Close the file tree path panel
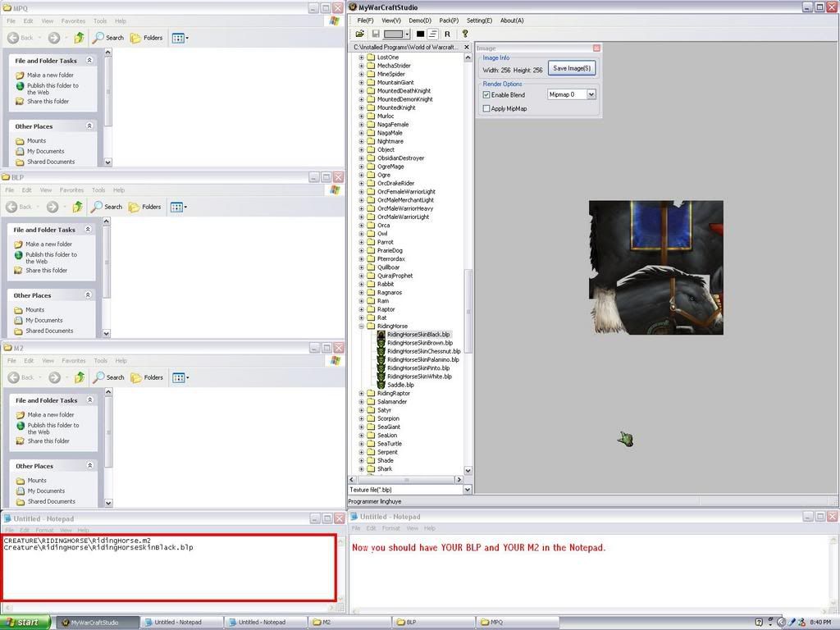Screen dimensions: 840x630 pyautogui.click(x=467, y=47)
